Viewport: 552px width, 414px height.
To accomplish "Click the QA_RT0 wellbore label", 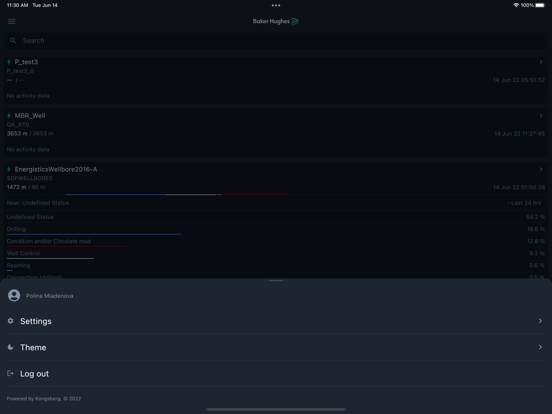I will 18,125.
